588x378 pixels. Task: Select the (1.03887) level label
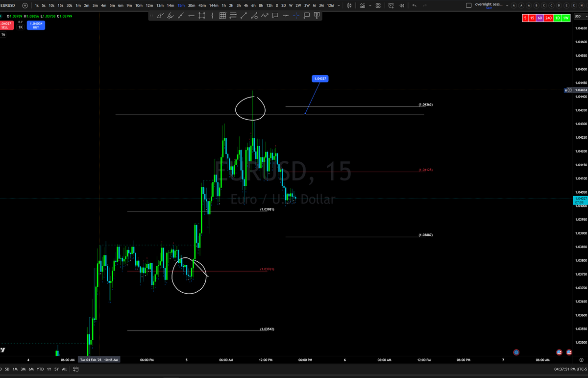[x=425, y=235]
